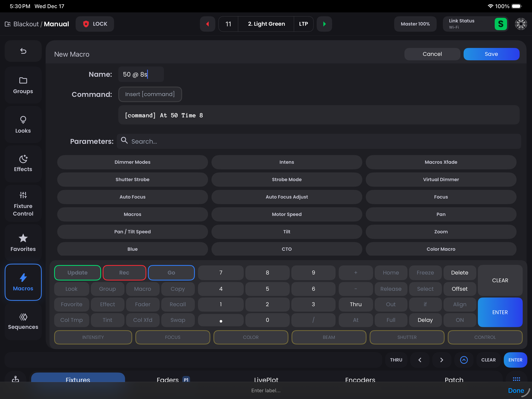Open the Groups panel
Screen dimensions: 532x399
pos(23,85)
